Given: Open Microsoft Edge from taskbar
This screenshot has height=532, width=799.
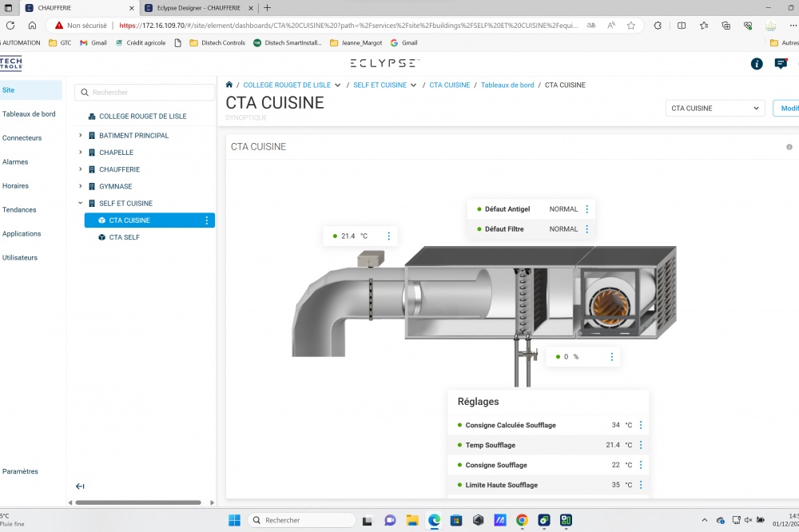Looking at the screenshot, I should (434, 520).
